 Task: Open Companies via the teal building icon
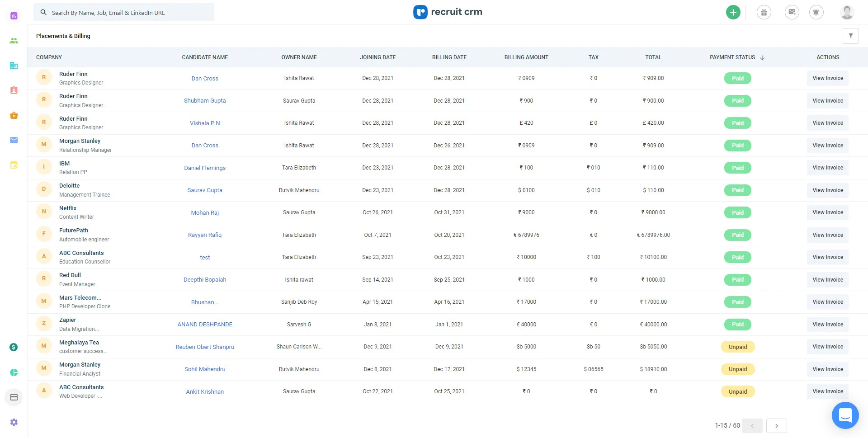[14, 66]
